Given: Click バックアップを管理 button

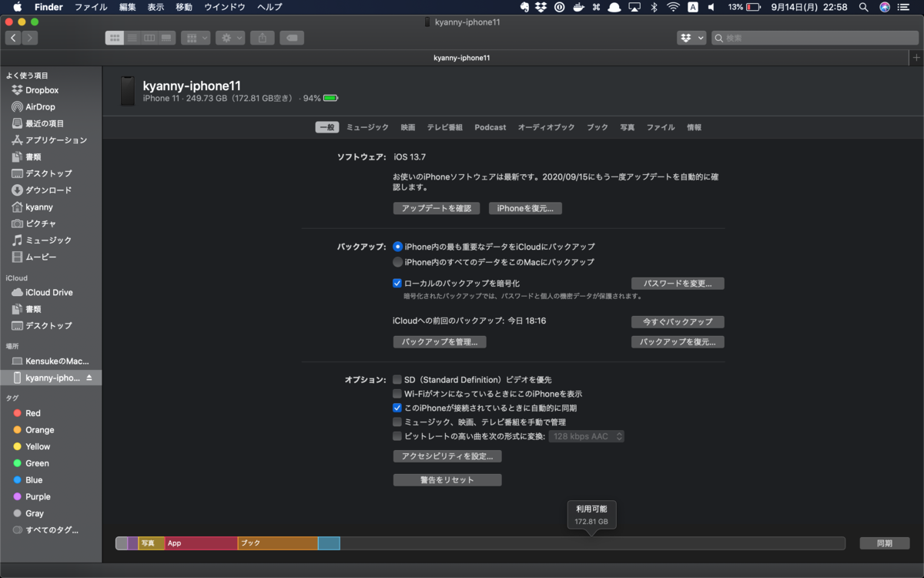Looking at the screenshot, I should click(440, 342).
